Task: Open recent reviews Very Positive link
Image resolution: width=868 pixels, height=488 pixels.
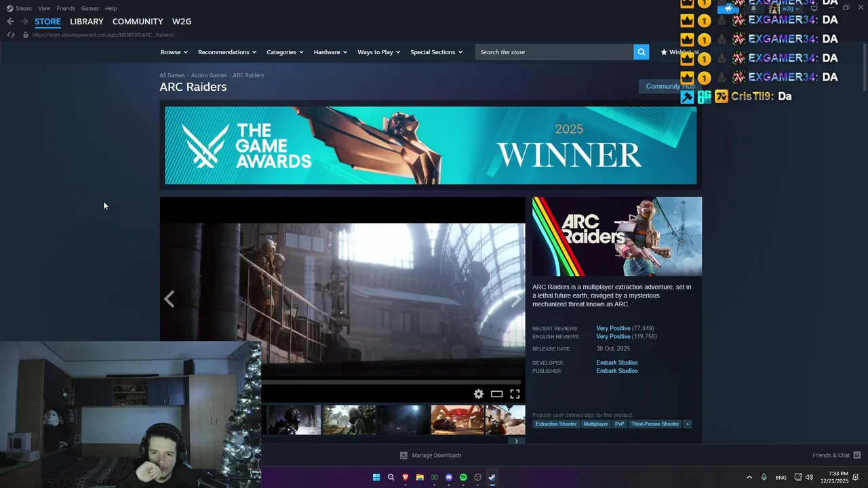Action: click(613, 328)
